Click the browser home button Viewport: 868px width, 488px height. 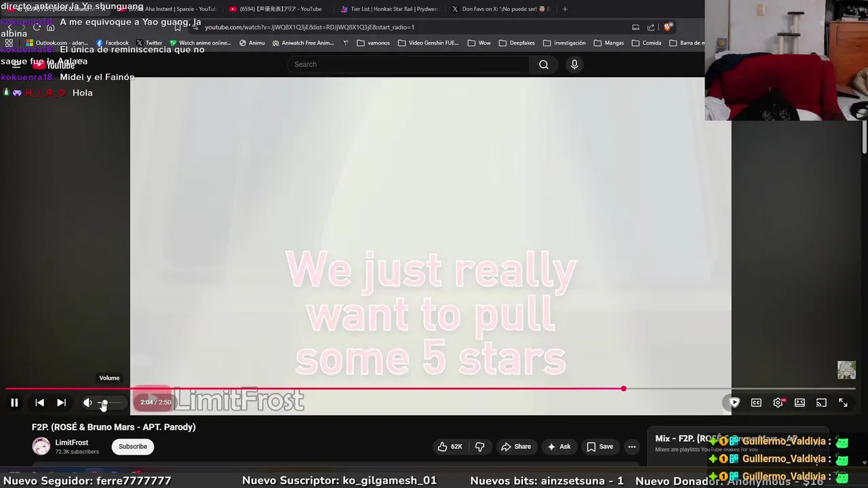click(x=50, y=27)
